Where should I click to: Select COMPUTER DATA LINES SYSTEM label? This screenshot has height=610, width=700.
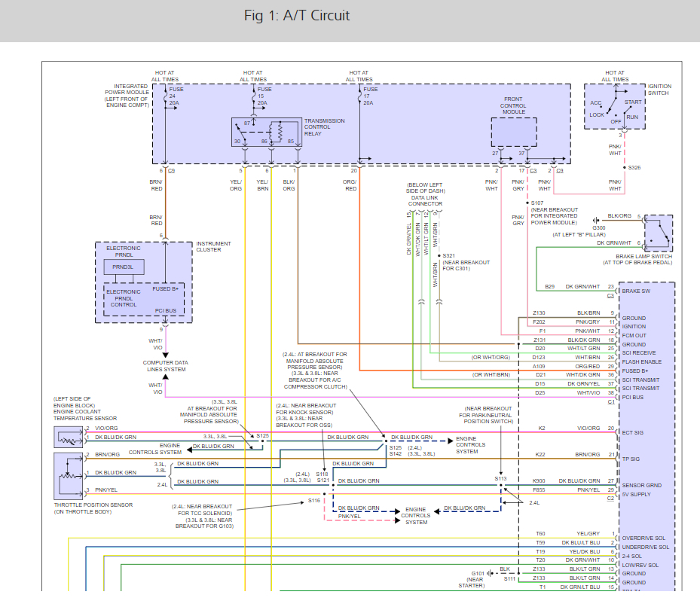[x=166, y=366]
